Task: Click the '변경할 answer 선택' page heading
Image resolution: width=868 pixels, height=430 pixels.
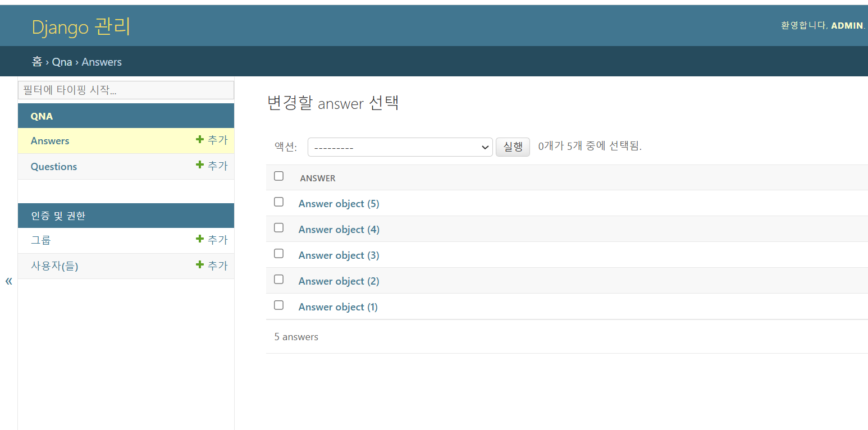Action: 333,103
